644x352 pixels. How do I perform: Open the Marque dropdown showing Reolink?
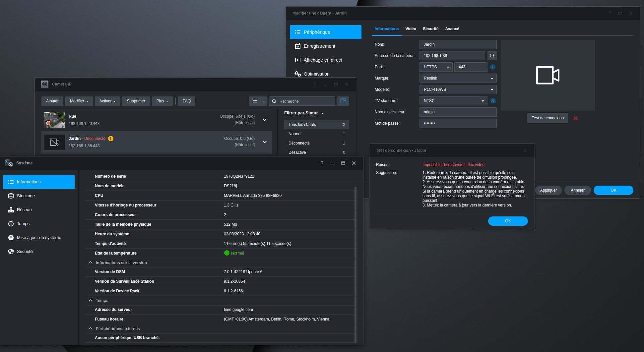click(458, 78)
